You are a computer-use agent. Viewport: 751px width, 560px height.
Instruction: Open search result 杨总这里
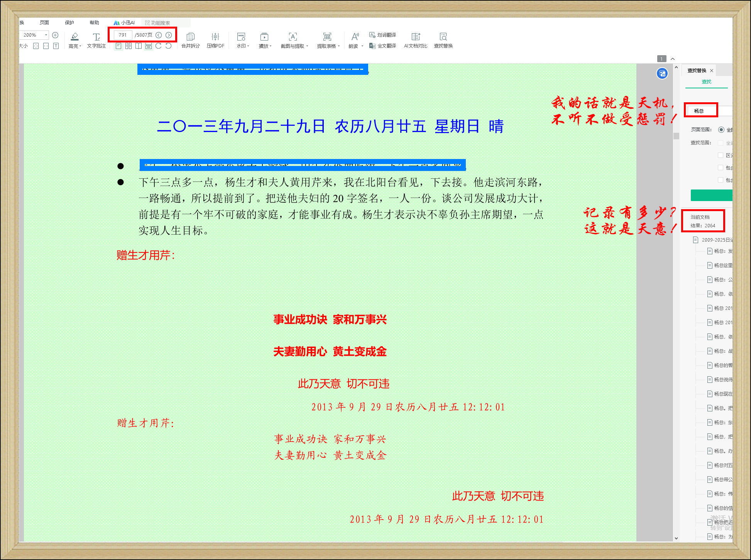click(x=721, y=266)
